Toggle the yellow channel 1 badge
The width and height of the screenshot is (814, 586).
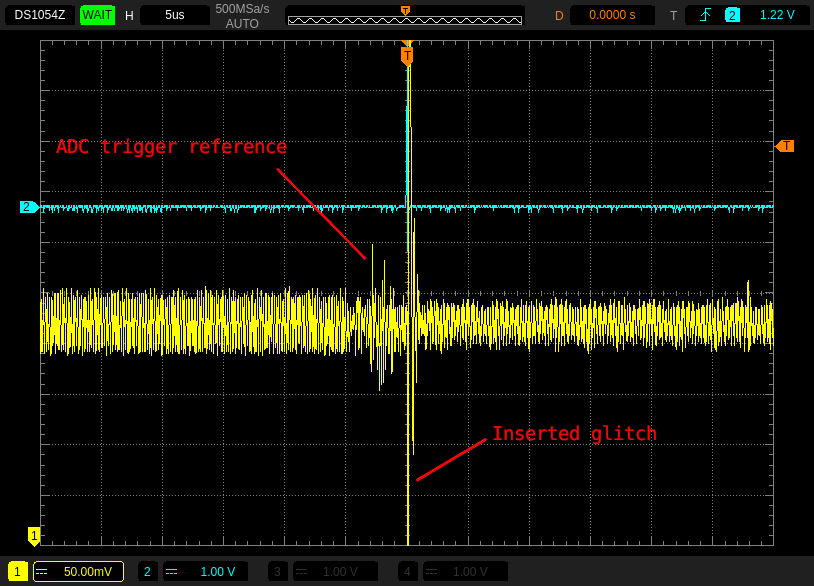click(18, 571)
